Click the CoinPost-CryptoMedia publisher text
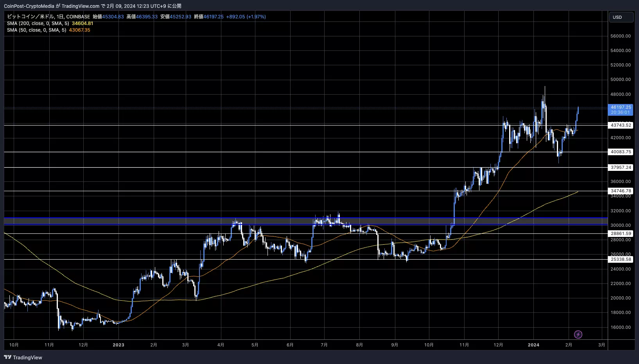Screen dimensions: 639x364 point(29,6)
